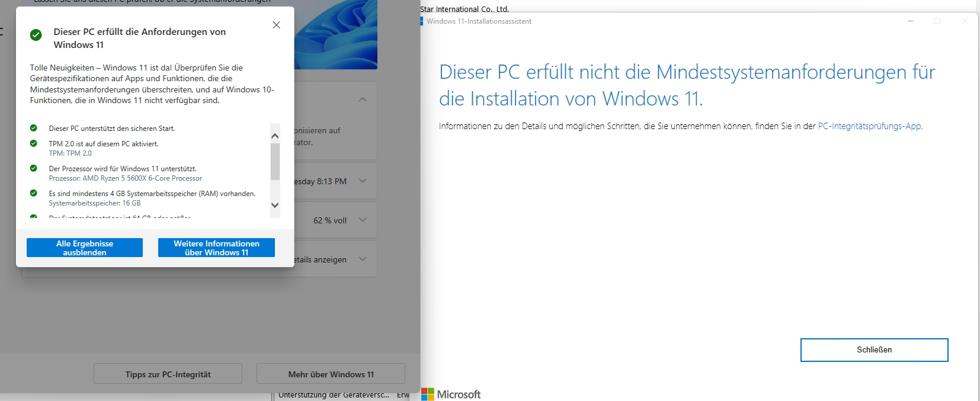Click checkmark icon next to RAM result

pos(34,193)
